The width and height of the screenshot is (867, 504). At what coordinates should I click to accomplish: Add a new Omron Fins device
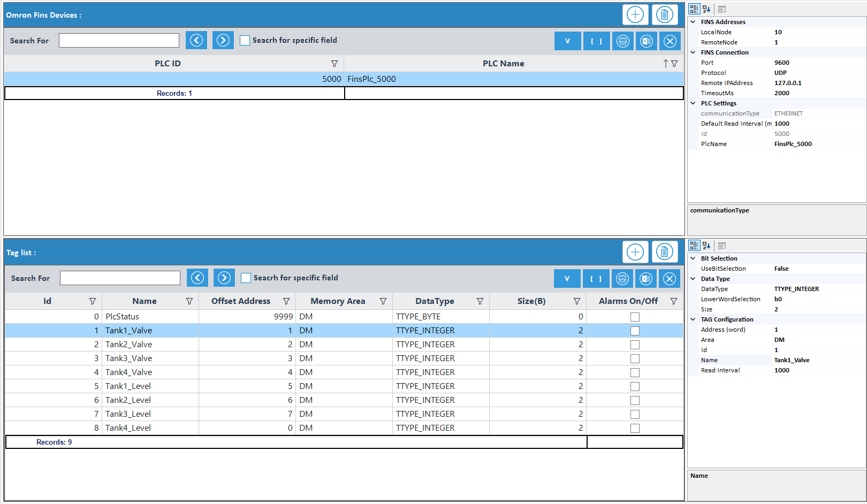tap(635, 14)
